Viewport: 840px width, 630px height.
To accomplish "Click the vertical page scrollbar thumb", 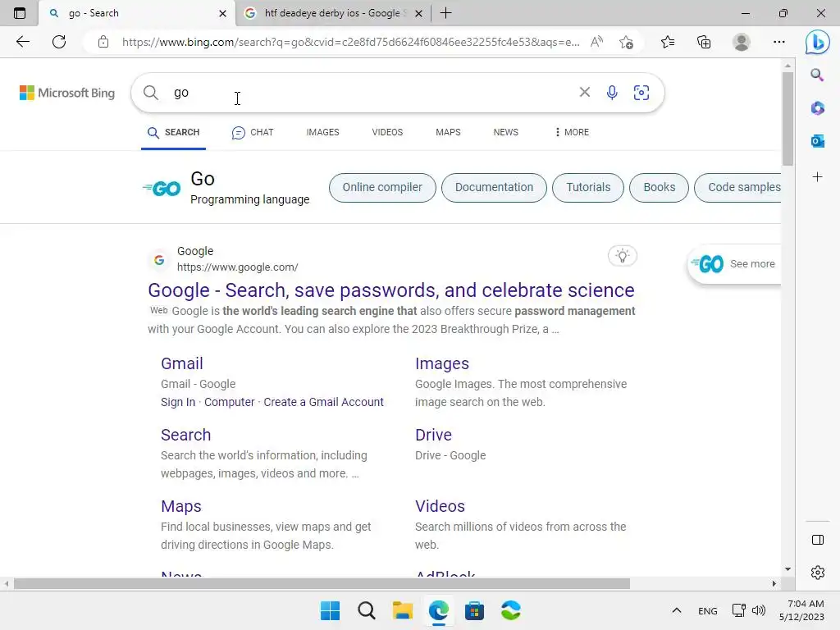I will tap(787, 118).
